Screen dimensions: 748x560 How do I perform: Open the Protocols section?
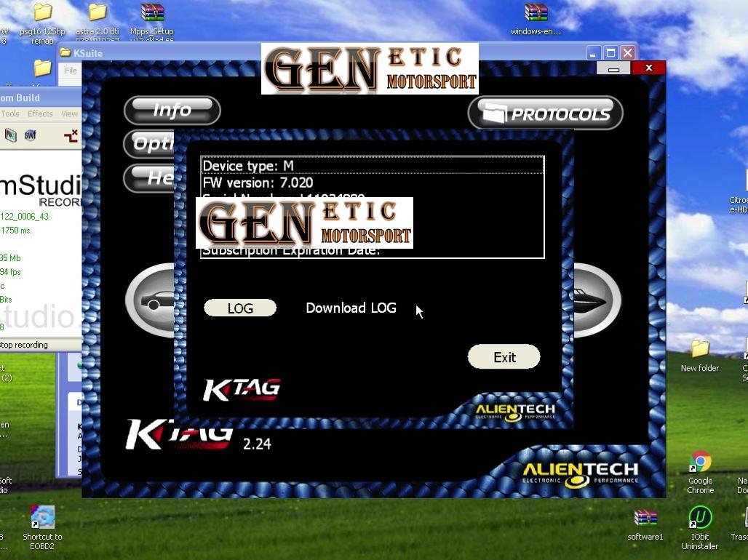[x=546, y=114]
